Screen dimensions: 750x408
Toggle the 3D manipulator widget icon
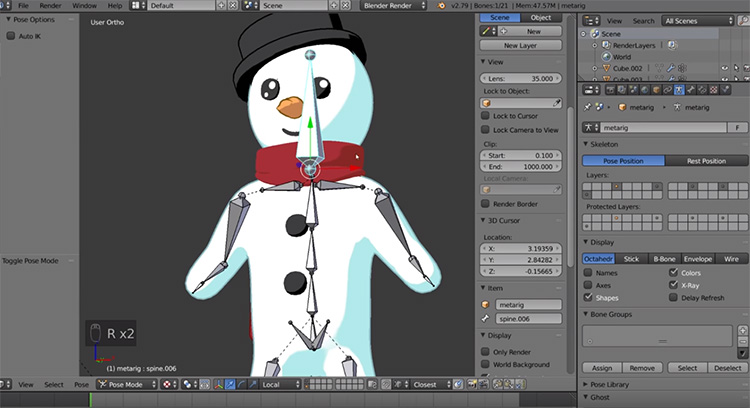tap(219, 385)
